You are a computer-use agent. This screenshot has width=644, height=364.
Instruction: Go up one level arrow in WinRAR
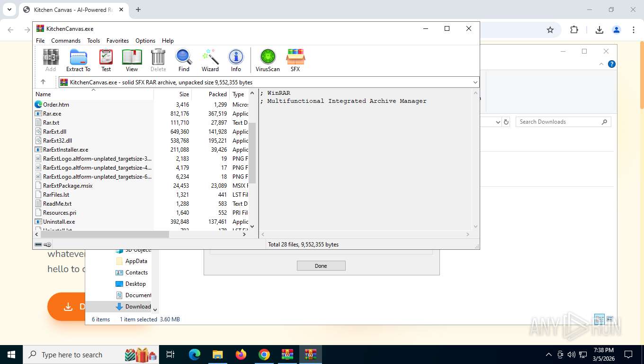(43, 82)
